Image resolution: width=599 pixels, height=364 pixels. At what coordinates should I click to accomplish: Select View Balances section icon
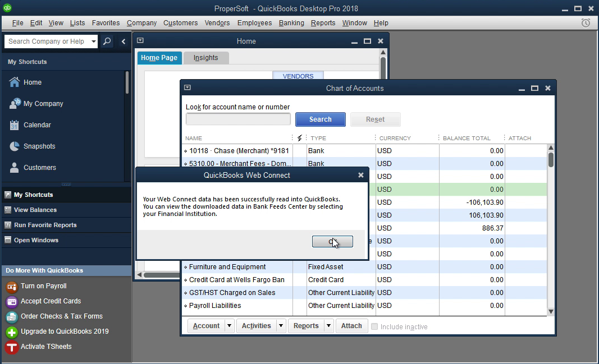8,210
